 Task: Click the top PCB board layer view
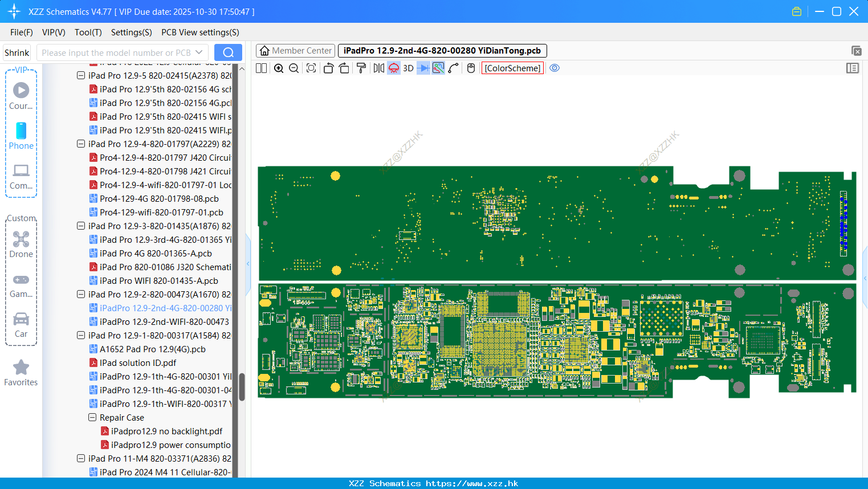[x=557, y=223]
